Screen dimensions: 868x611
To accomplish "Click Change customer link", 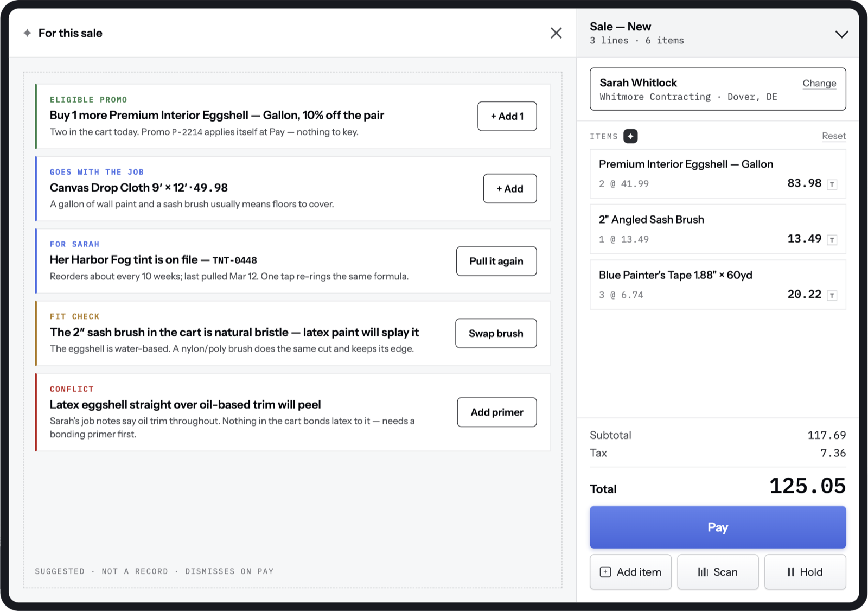I will (819, 83).
